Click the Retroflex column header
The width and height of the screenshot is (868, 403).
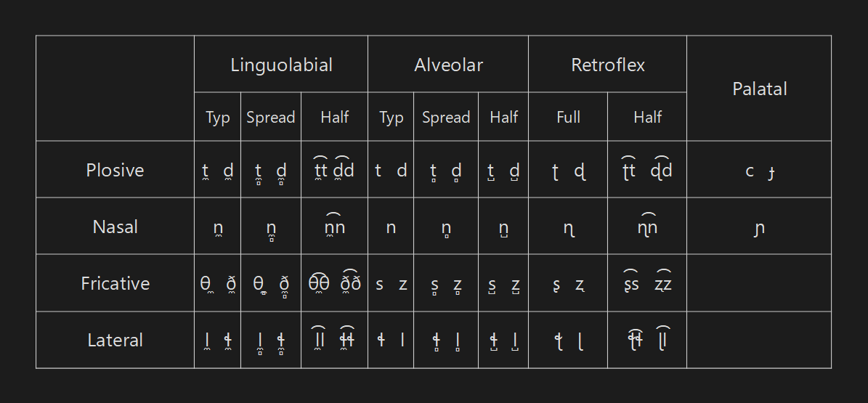[608, 65]
